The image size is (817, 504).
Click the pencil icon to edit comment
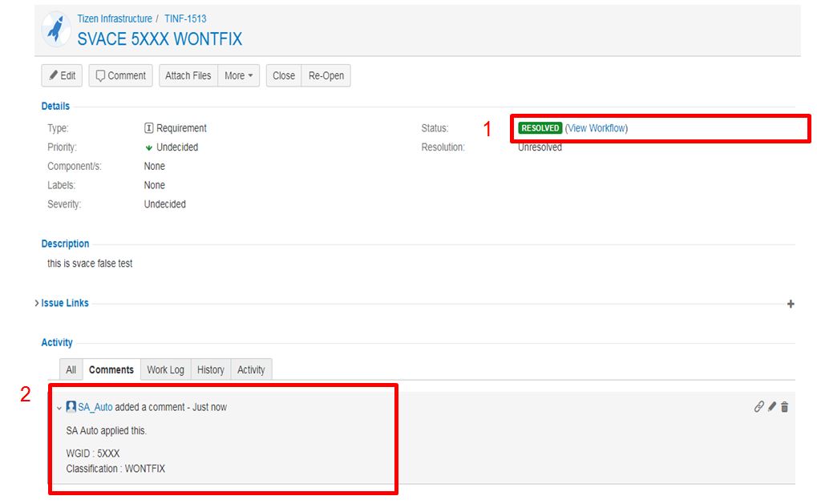click(x=772, y=407)
